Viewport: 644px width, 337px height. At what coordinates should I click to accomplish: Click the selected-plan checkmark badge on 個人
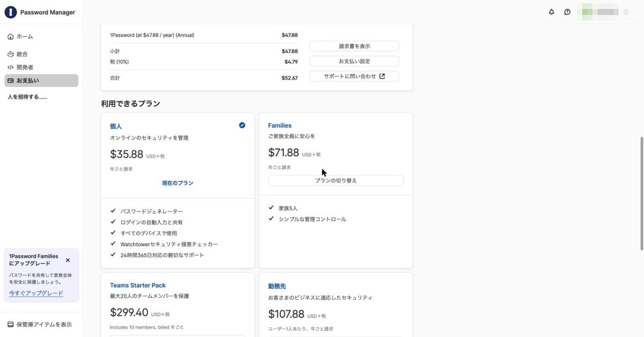click(242, 125)
